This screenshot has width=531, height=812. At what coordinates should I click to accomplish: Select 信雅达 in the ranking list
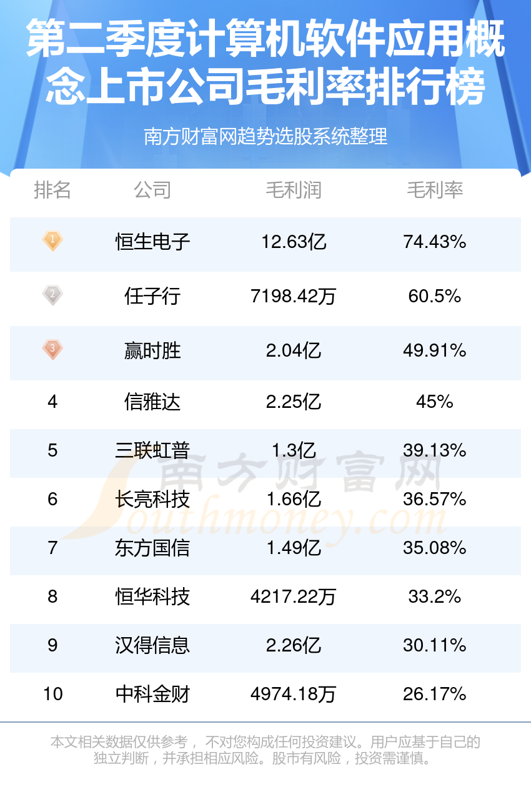[x=152, y=402]
